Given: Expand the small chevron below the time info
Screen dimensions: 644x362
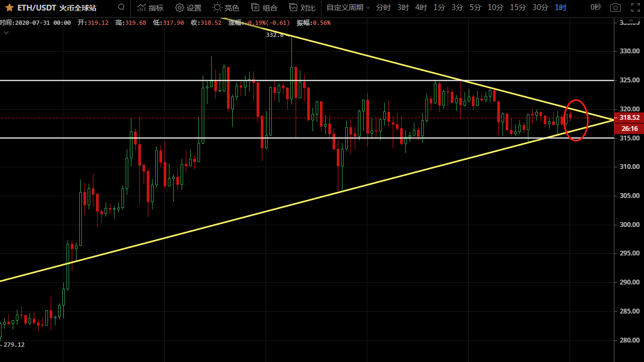Looking at the screenshot, I should tap(6, 32).
